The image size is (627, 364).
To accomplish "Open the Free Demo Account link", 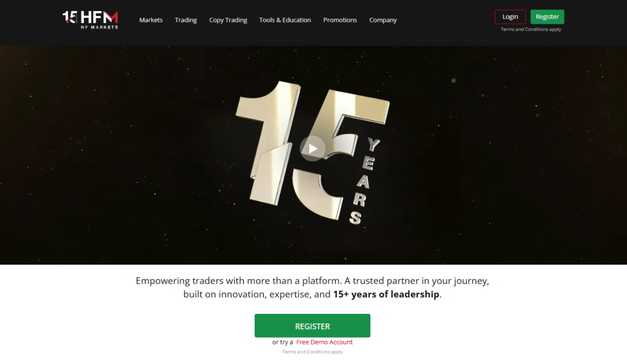I will click(325, 342).
